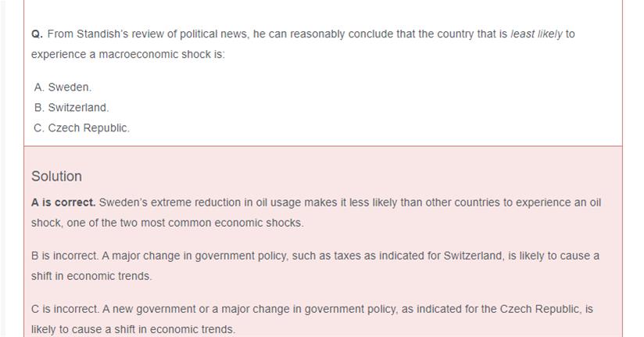This screenshot has height=337, width=644.
Task: Click the Solution heading
Action: [x=56, y=177]
